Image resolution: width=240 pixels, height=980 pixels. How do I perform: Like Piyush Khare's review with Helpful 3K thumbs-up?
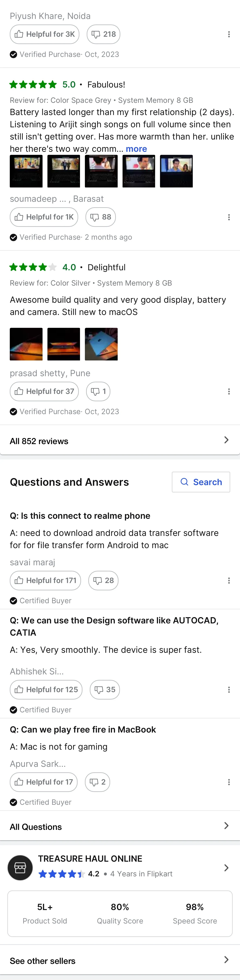tap(44, 34)
